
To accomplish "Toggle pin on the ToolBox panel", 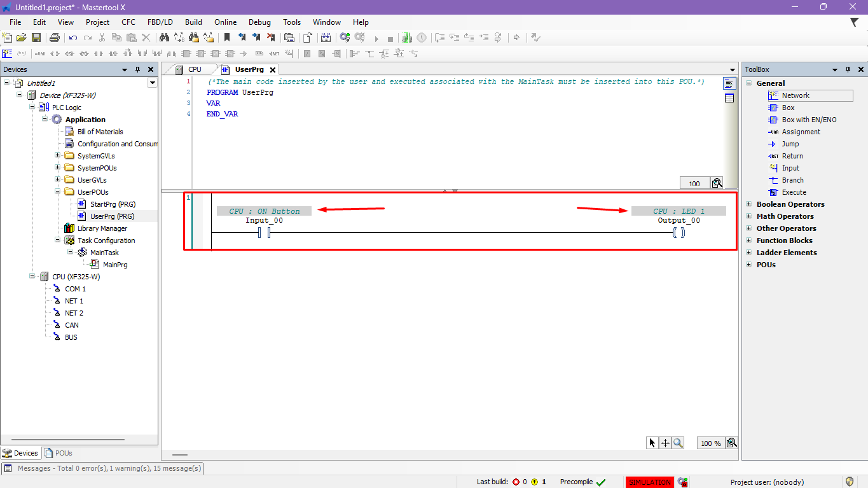I will click(x=848, y=69).
